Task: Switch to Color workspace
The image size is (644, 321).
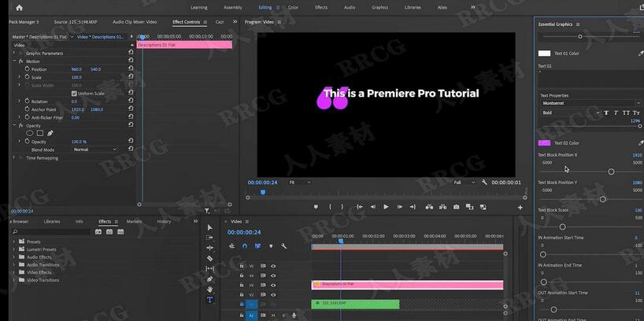Action: (293, 7)
